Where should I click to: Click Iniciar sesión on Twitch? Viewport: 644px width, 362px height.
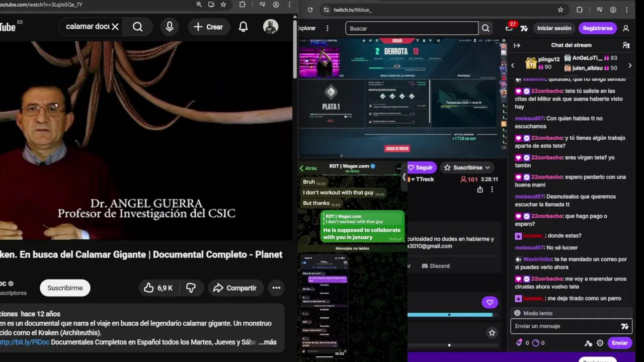point(554,28)
